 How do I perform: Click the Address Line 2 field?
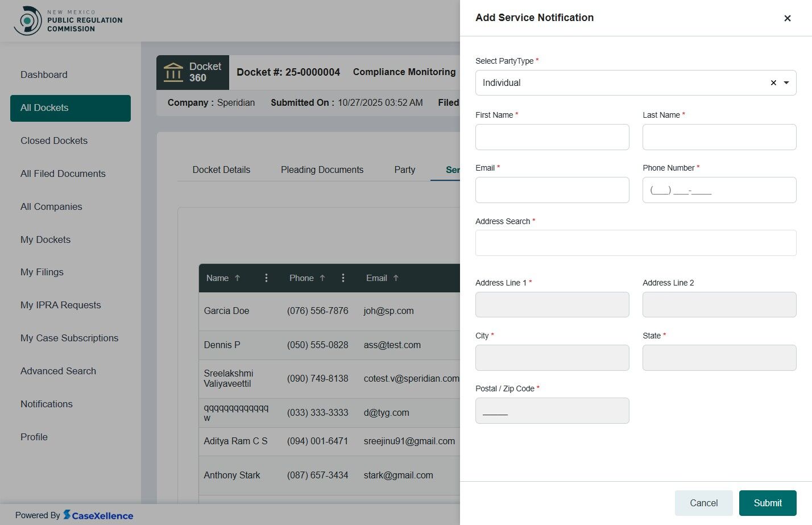click(x=719, y=305)
